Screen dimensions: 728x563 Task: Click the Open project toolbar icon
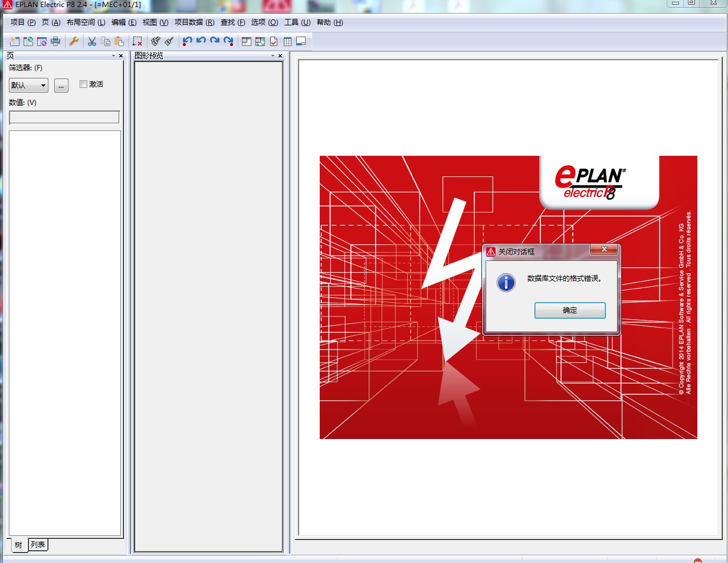[28, 41]
